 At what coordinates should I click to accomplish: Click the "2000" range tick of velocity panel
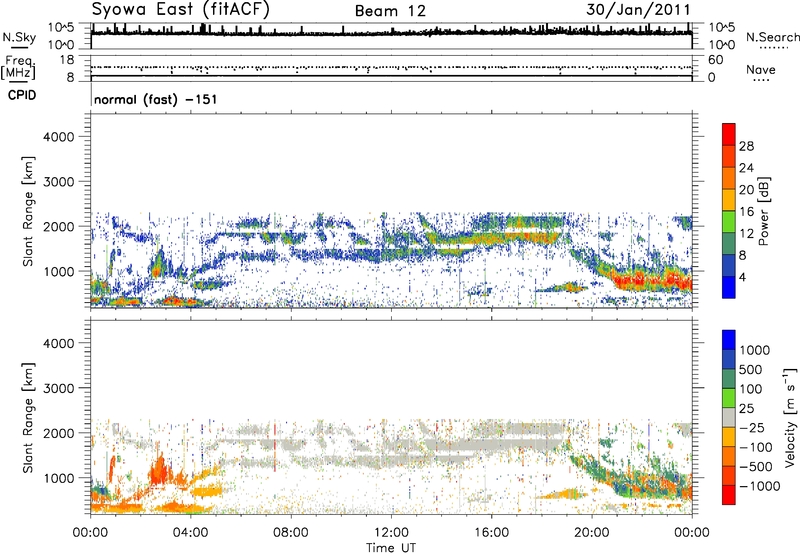(58, 433)
